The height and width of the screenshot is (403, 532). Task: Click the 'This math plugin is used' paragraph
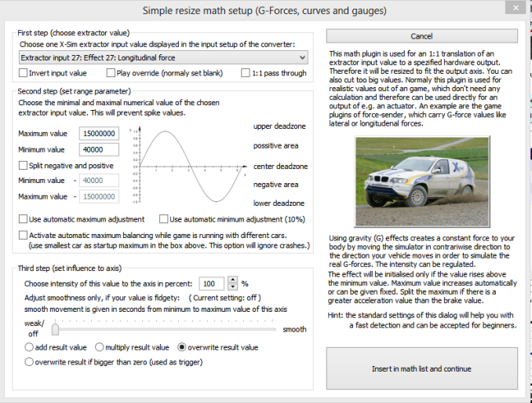[421, 88]
